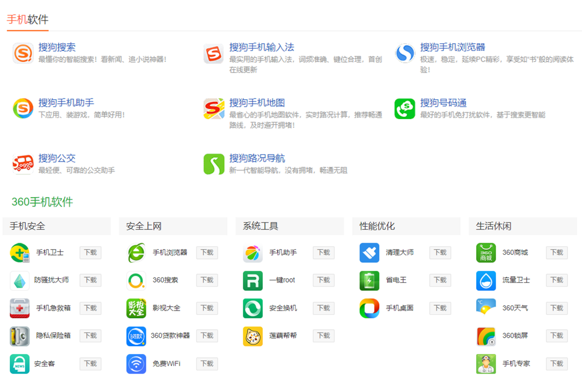Screen dimensions: 582x392
Task: Download 360贷款神器 via 下载 button
Action: (207, 336)
